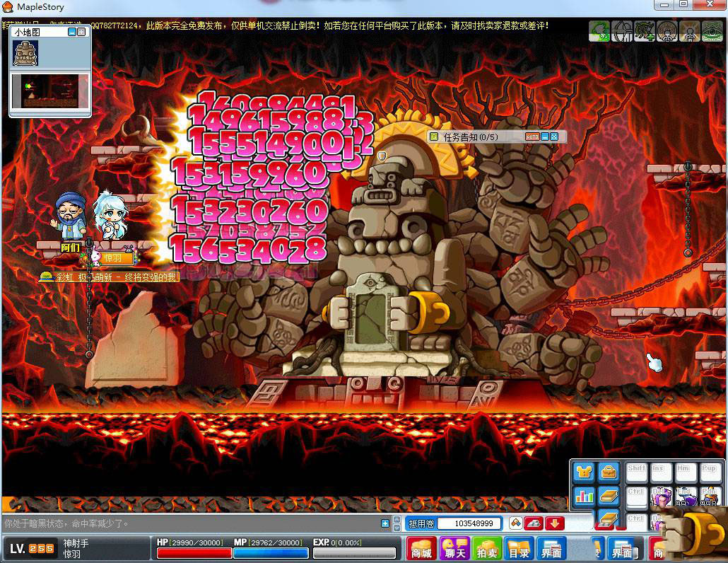Open the character stats bar-chart icon
The width and height of the screenshot is (728, 563).
click(584, 496)
